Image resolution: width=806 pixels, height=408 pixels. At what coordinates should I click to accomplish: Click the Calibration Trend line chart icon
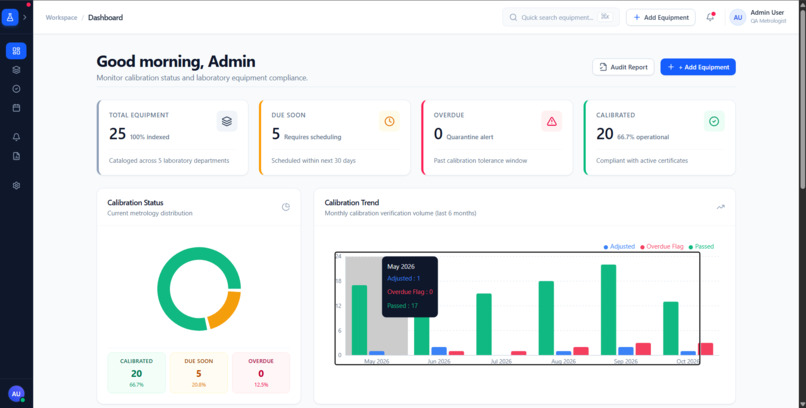tap(721, 207)
